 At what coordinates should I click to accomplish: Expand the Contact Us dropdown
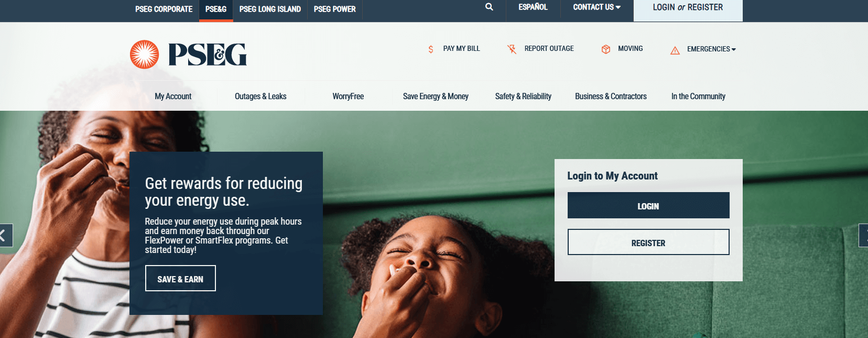pos(596,7)
